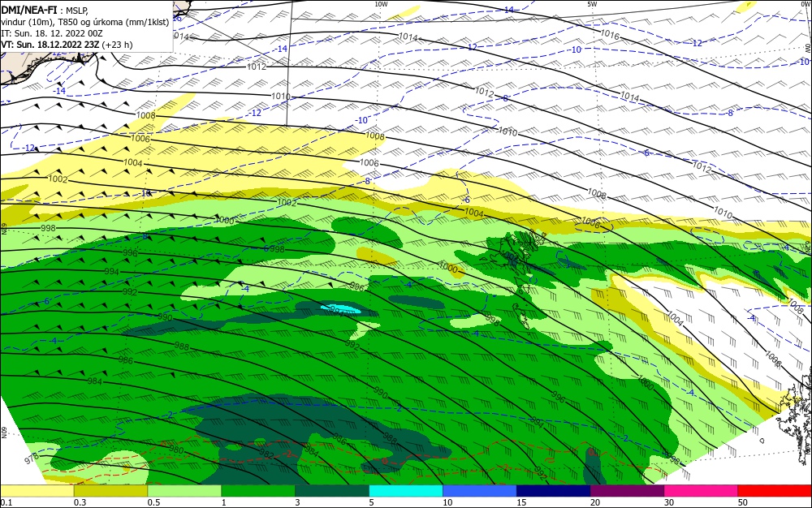This screenshot has width=812, height=508.
Task: Click the legend value '30'
Action: pyautogui.click(x=669, y=502)
